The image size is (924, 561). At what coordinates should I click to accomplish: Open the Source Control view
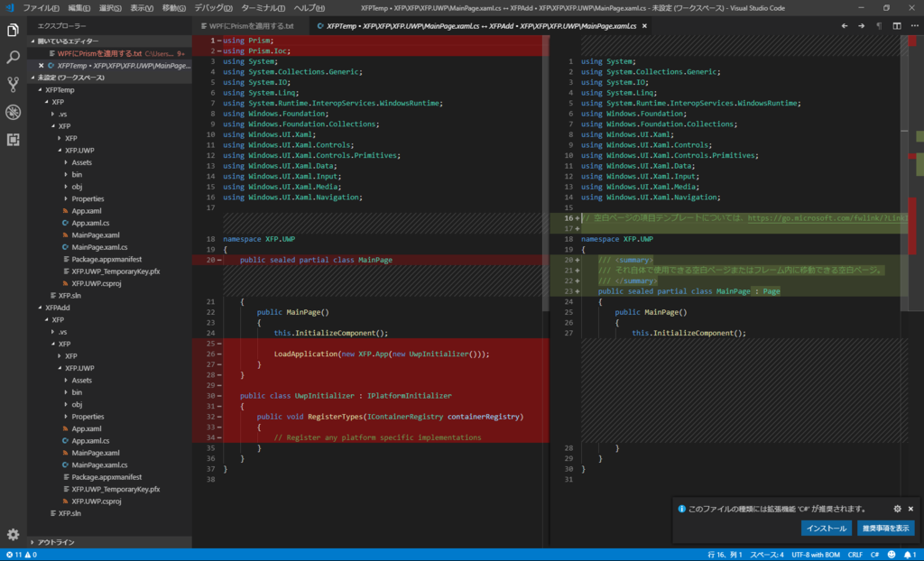[x=13, y=85]
